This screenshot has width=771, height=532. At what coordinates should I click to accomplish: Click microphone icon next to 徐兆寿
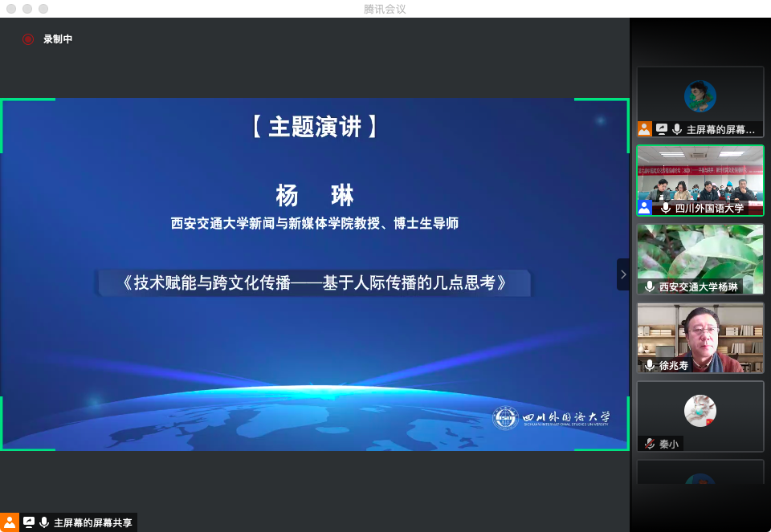[649, 365]
